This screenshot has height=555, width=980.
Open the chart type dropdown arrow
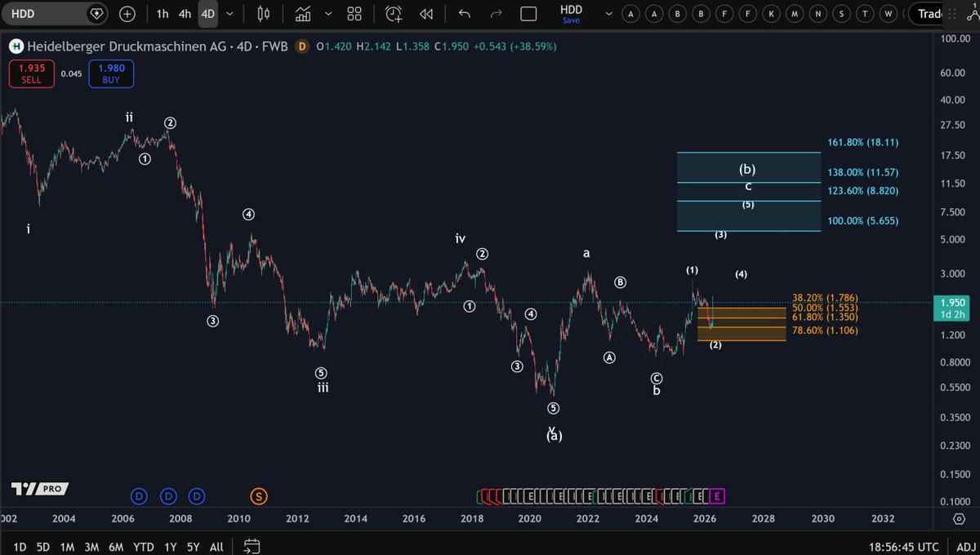(x=327, y=14)
